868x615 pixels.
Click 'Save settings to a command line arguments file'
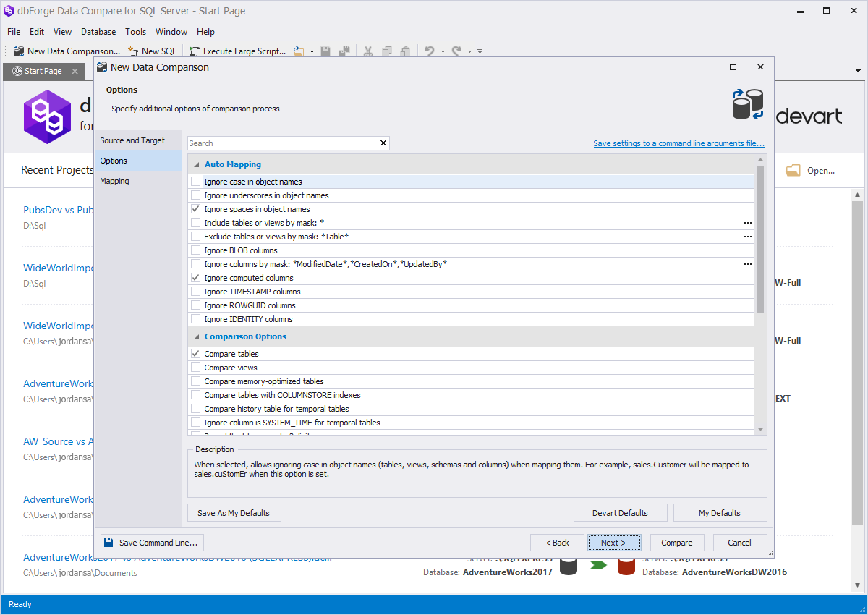pyautogui.click(x=678, y=143)
